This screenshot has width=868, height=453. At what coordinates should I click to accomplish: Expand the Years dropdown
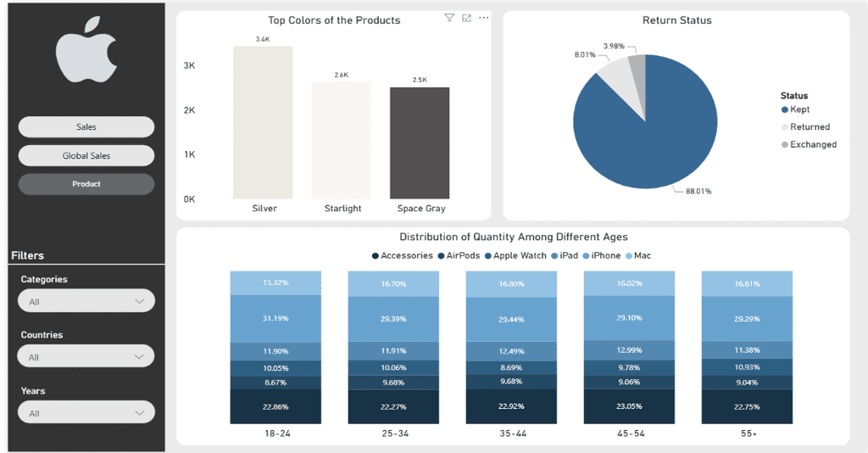(x=86, y=412)
